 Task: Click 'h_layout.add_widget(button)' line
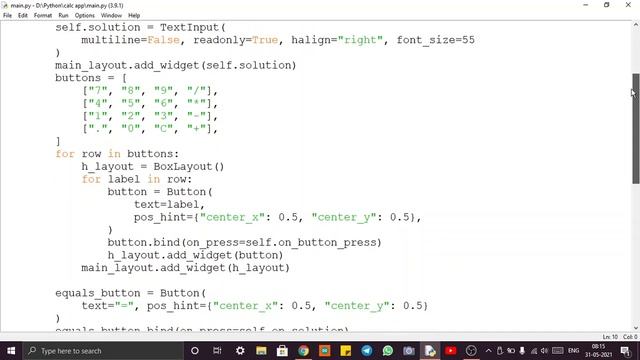[x=195, y=255]
